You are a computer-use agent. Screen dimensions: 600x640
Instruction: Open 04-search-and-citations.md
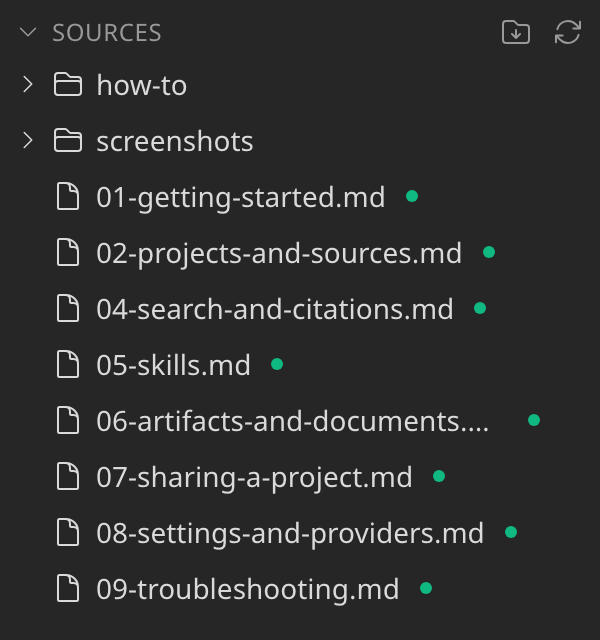point(275,309)
